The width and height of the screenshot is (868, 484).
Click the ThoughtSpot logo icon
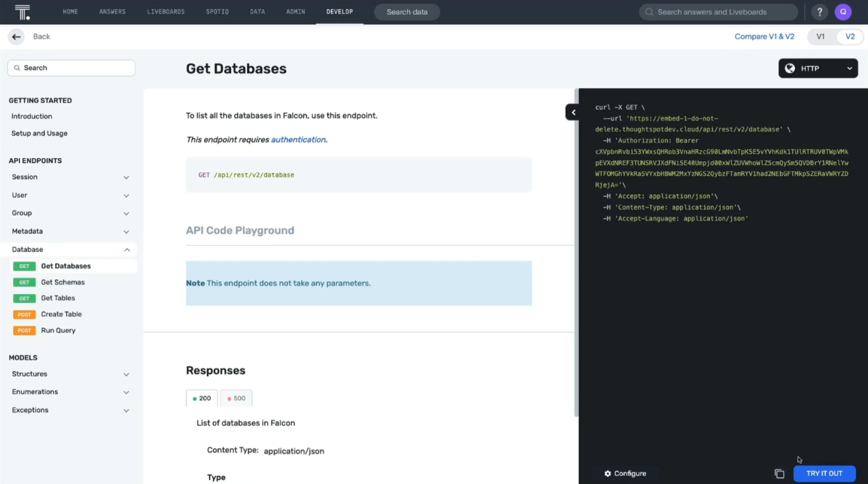(23, 11)
